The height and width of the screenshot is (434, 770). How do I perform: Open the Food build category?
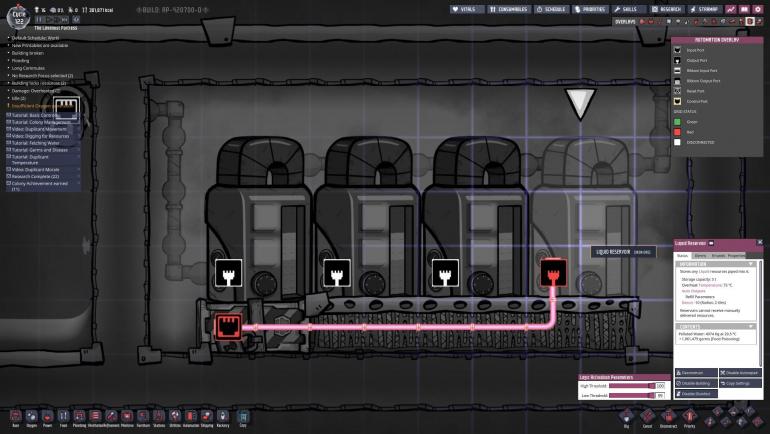click(63, 417)
